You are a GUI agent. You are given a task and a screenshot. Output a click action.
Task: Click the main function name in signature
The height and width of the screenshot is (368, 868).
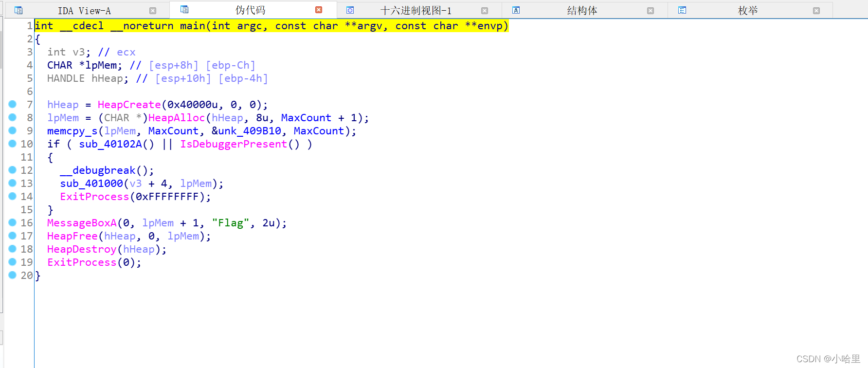pyautogui.click(x=193, y=26)
